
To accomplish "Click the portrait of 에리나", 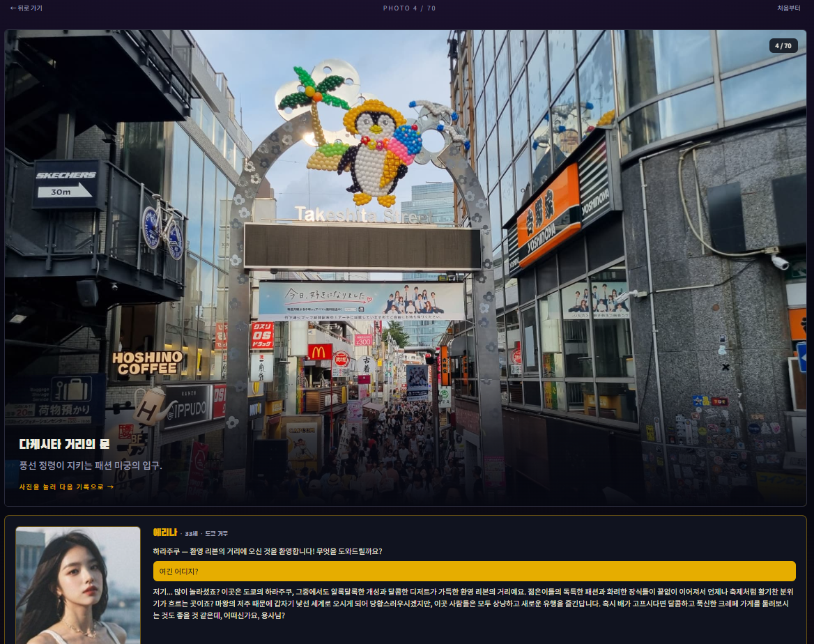I will pos(78,585).
